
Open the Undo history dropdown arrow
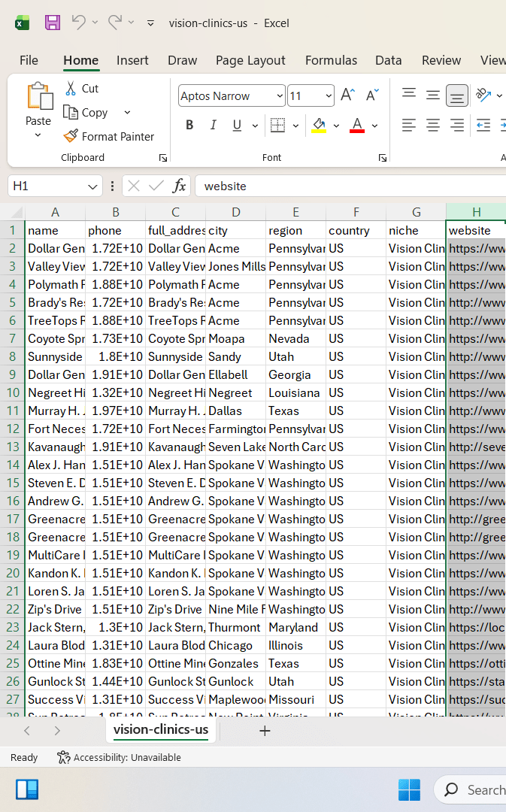pyautogui.click(x=95, y=23)
